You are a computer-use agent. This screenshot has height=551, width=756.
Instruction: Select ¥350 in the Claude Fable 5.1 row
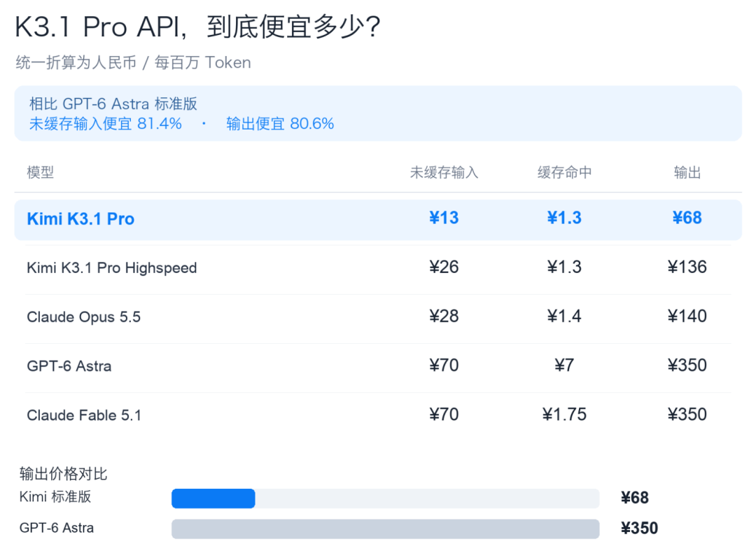point(687,414)
